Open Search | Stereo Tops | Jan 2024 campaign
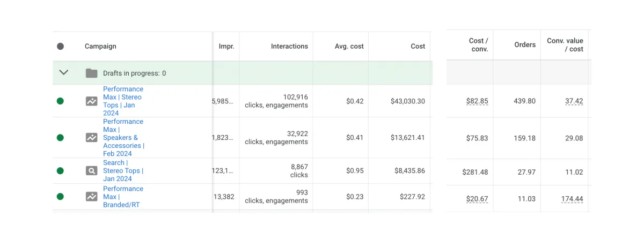644x238 pixels. 123,171
